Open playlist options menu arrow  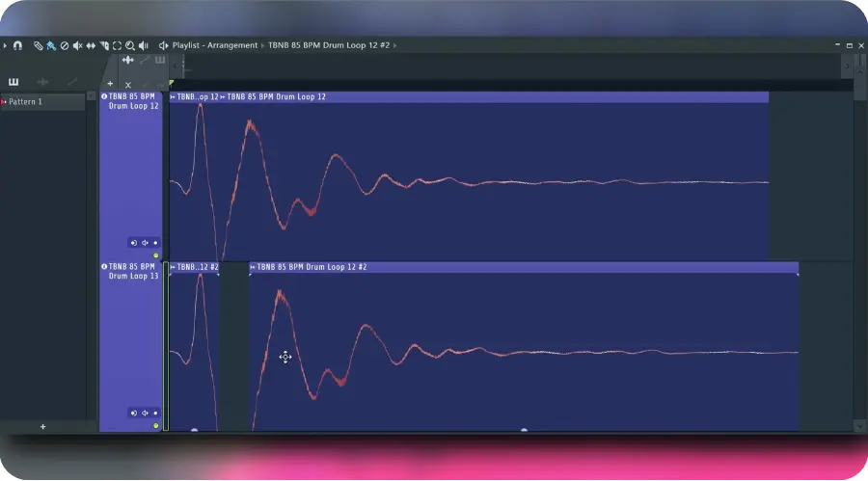(5, 45)
